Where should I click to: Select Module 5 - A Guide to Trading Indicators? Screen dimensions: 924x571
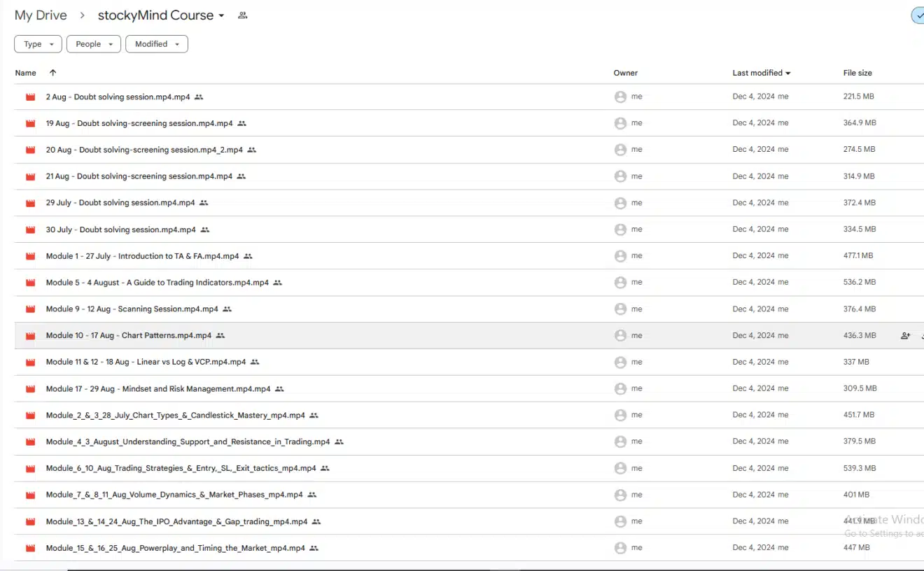[157, 283]
